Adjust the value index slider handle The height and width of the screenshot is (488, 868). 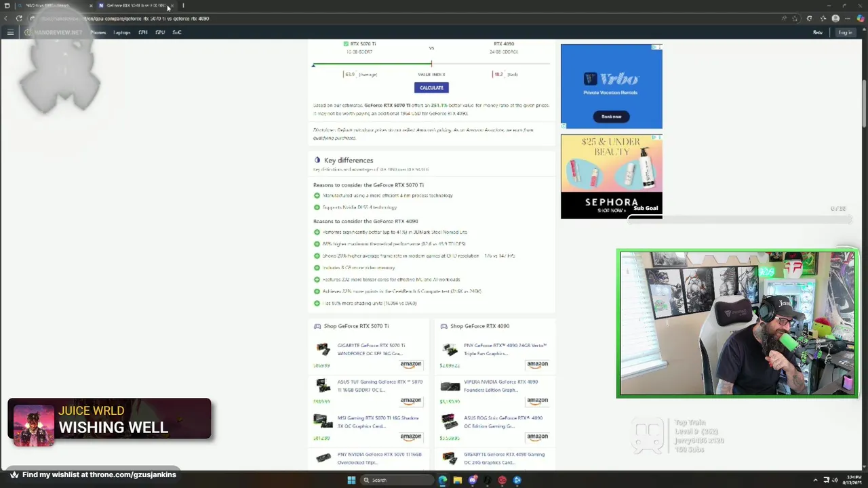click(431, 64)
